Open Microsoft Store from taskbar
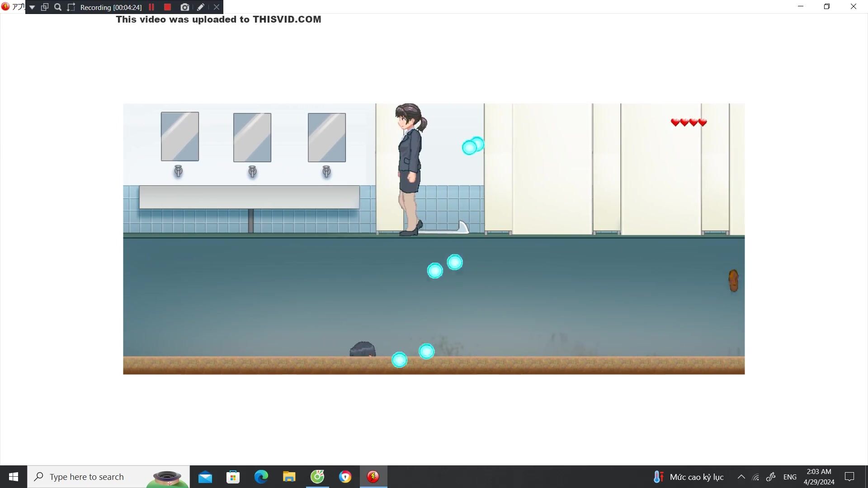This screenshot has width=868, height=488. pos(233,477)
